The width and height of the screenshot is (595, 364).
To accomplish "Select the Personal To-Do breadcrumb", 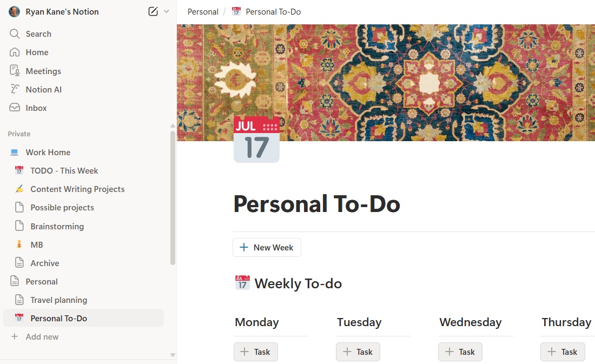I will click(x=273, y=11).
